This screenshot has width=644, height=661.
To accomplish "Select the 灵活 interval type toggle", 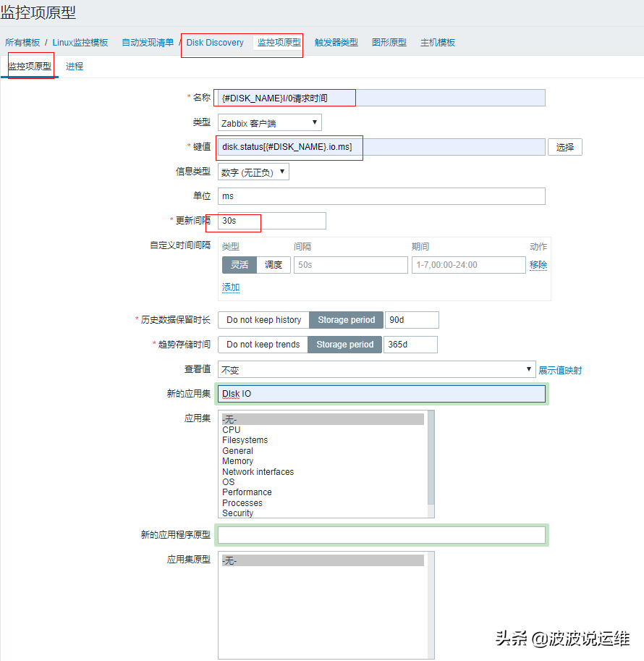I will 240,265.
